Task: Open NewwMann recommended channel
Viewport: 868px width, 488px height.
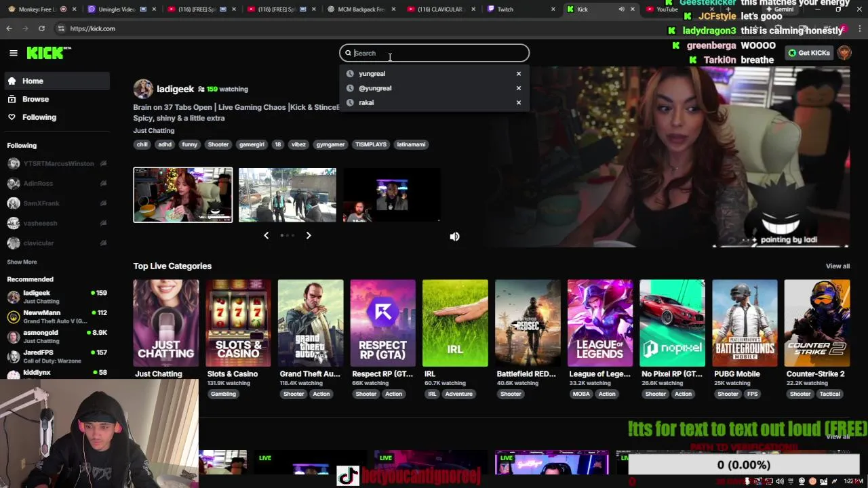Action: 57,317
